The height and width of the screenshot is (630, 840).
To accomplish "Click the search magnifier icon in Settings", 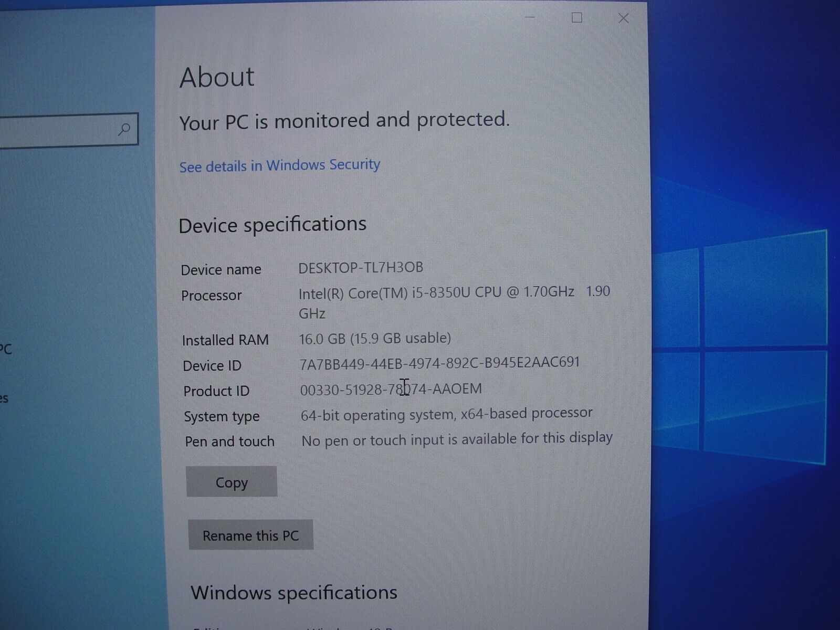I will (124, 129).
